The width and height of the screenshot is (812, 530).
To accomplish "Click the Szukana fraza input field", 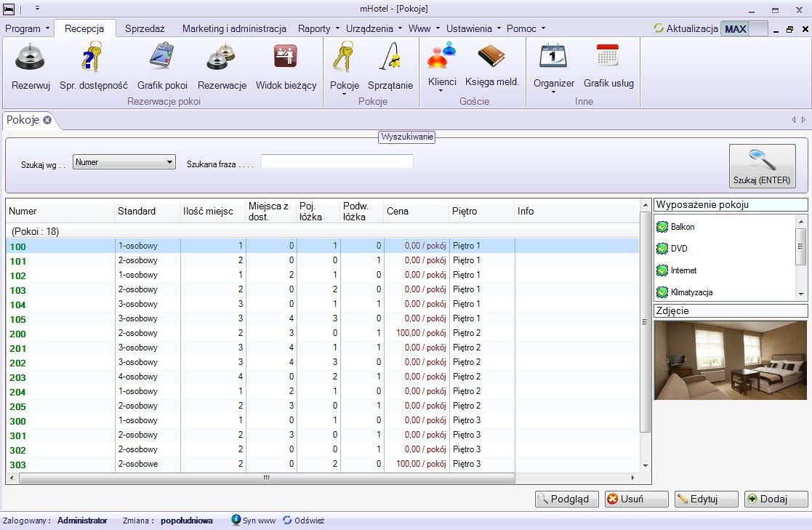I will pos(337,161).
